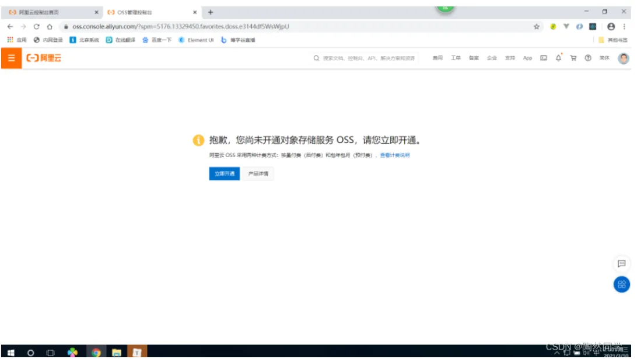Screen dimensions: 644x359
Task: Reload the current page
Action: (x=37, y=26)
